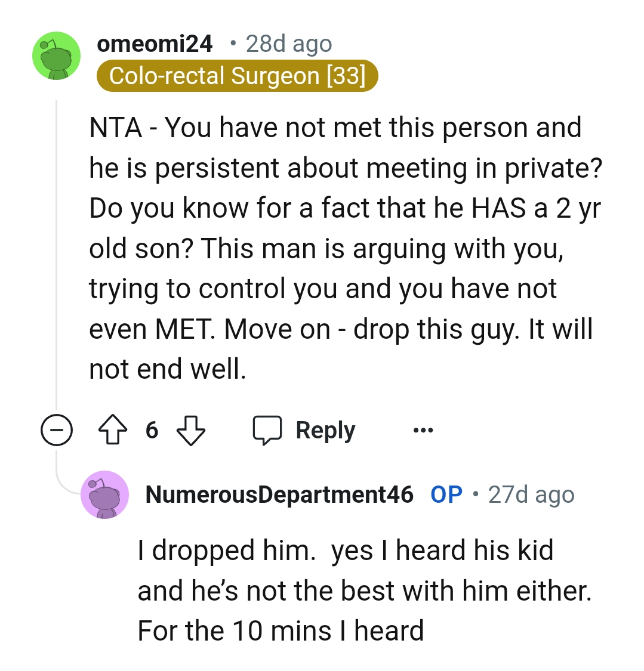Click the 'Colo-rectal Surgeon [33]' flair badge

(x=239, y=76)
